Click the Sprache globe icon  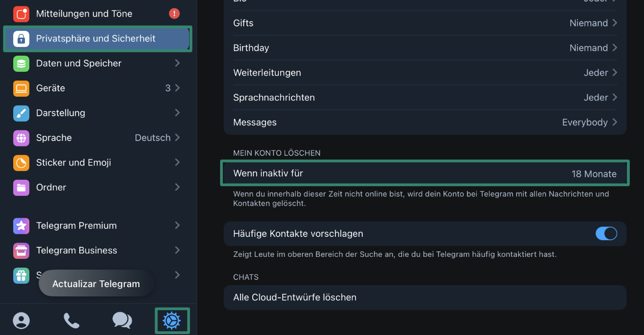21,138
